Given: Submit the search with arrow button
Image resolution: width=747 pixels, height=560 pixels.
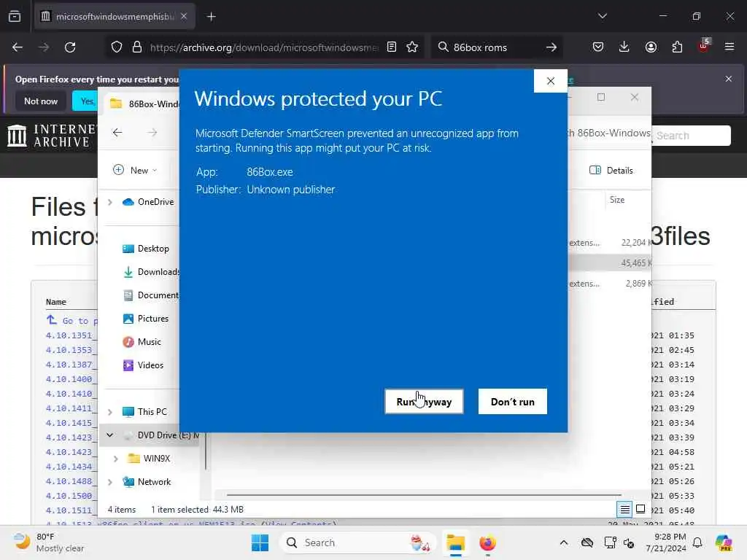Looking at the screenshot, I should [x=551, y=47].
